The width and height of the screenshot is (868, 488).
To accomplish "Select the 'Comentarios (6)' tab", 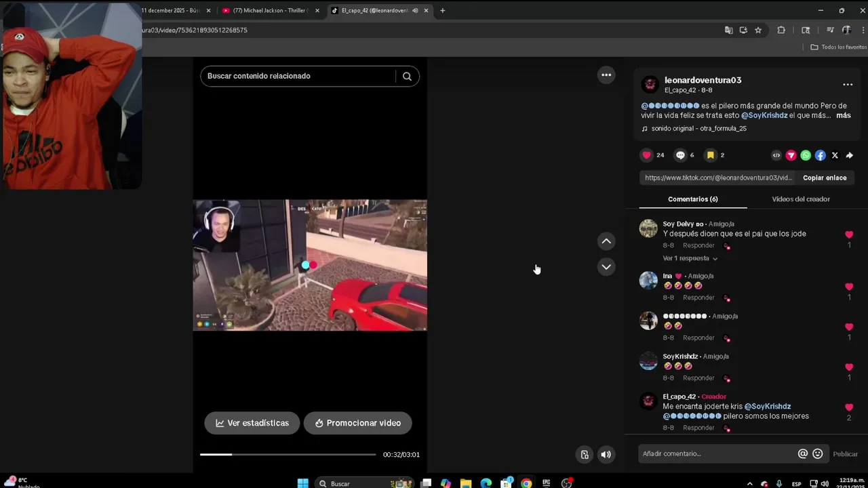I will 693,199.
